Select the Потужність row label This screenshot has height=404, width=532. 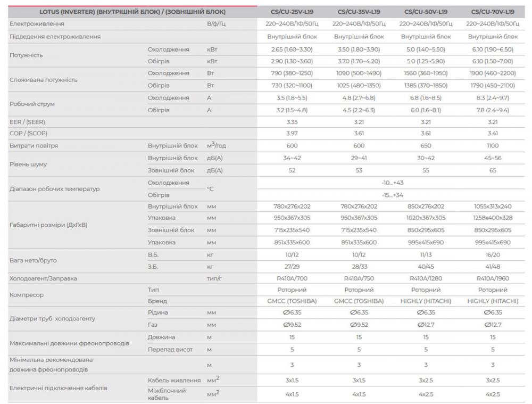[x=27, y=55]
